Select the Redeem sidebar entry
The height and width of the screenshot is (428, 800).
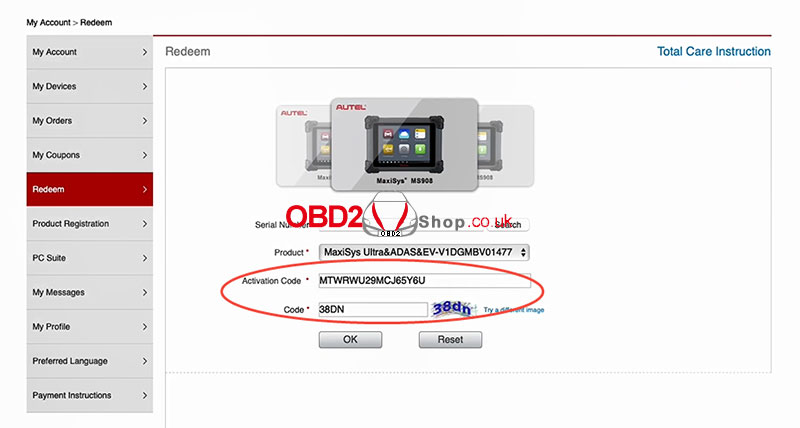[x=89, y=189]
